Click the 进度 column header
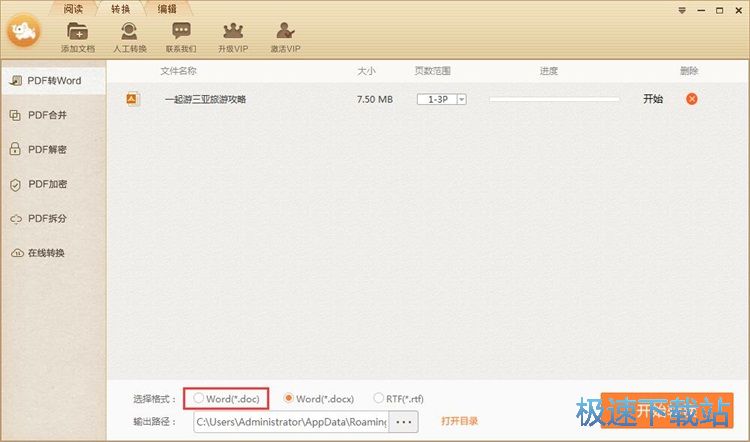 549,71
